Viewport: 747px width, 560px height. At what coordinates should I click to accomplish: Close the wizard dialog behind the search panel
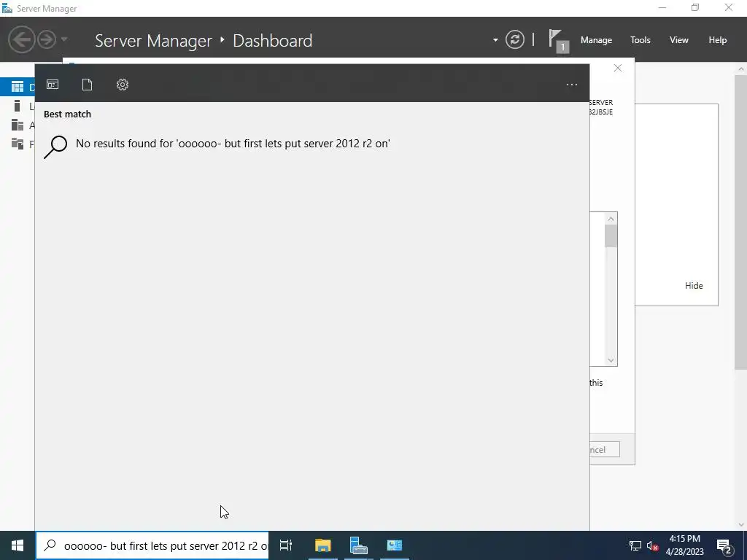(x=618, y=68)
